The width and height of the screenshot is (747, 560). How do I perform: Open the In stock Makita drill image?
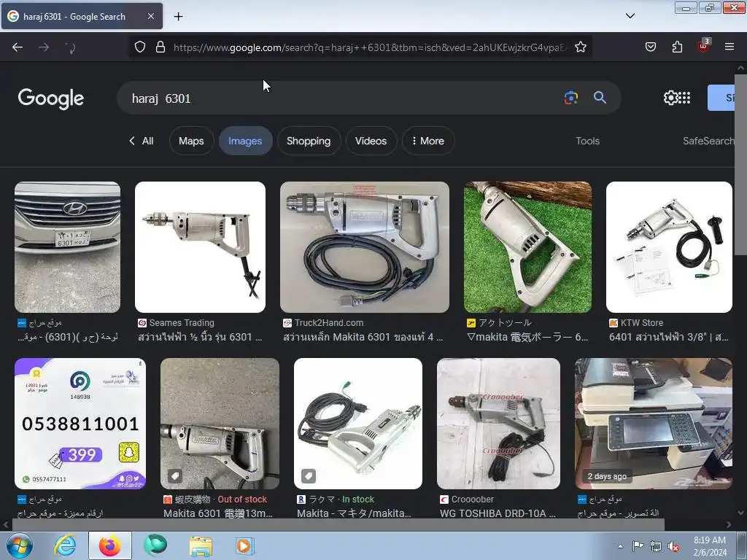coord(357,424)
